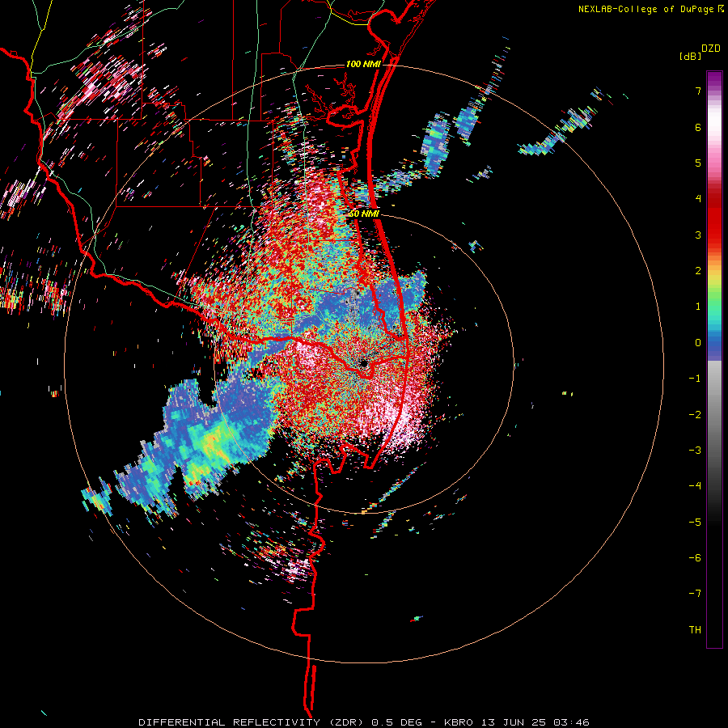Click the 6 value on the color scale
The height and width of the screenshot is (728, 728).
point(698,127)
